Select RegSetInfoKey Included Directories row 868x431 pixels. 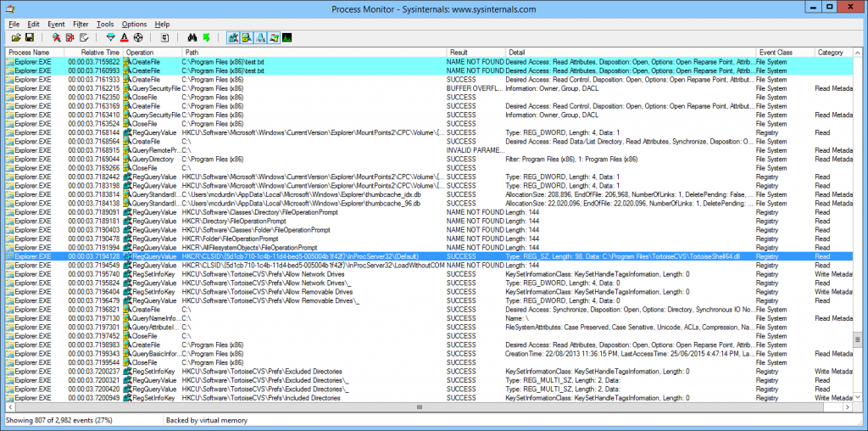(x=430, y=398)
